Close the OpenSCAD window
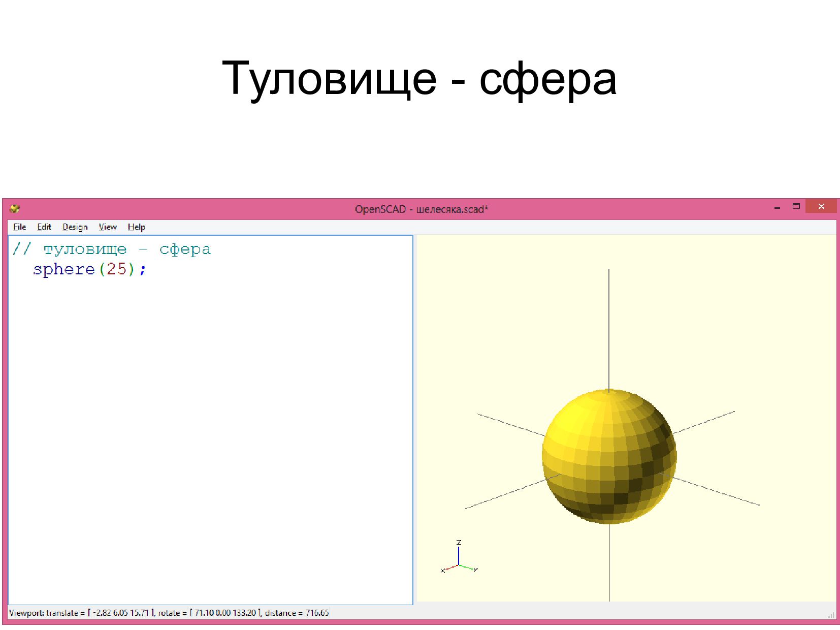 (821, 206)
